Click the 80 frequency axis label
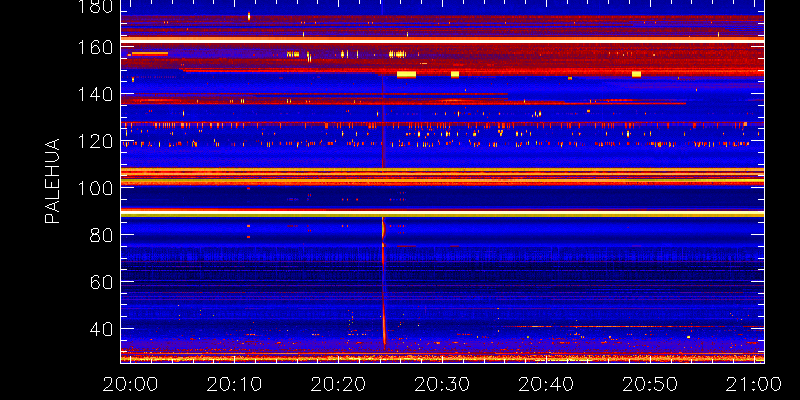Image resolution: width=800 pixels, height=400 pixels. coord(101,235)
